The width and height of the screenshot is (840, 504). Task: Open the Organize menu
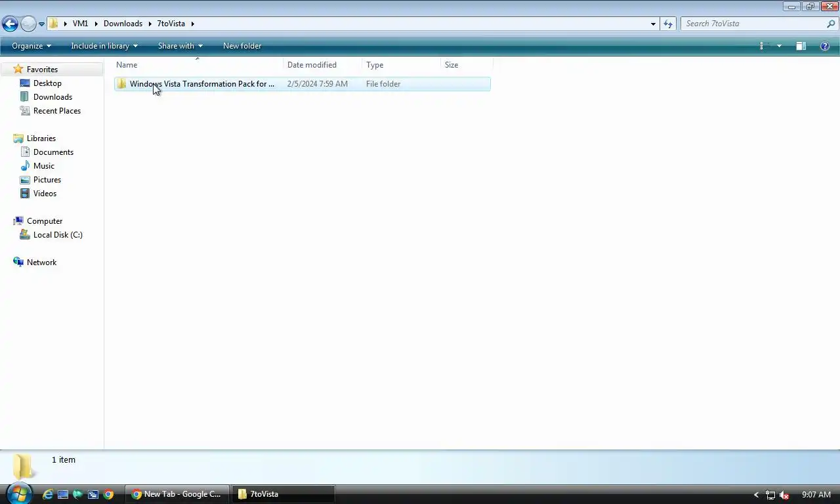31,46
